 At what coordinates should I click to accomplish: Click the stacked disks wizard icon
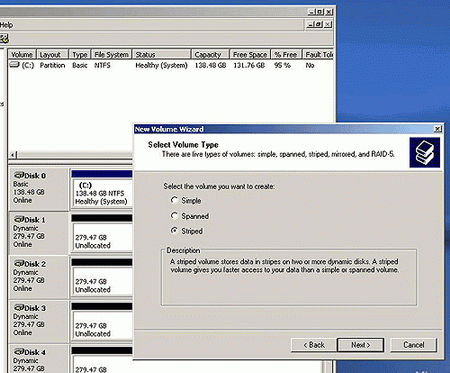[425, 153]
